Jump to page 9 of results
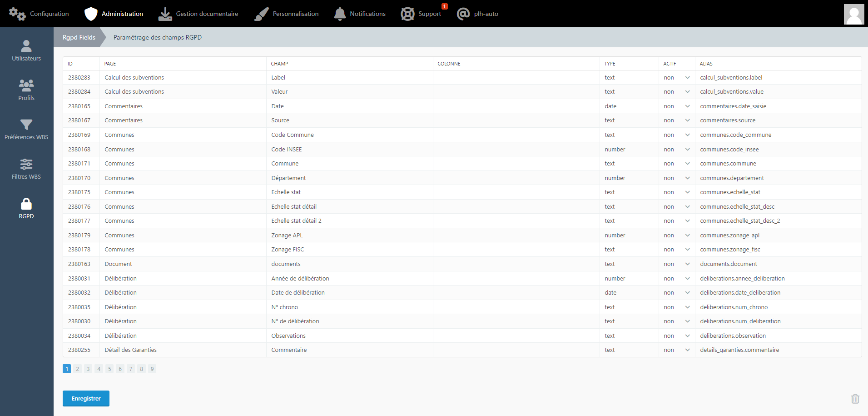This screenshot has height=416, width=868. pyautogui.click(x=152, y=369)
